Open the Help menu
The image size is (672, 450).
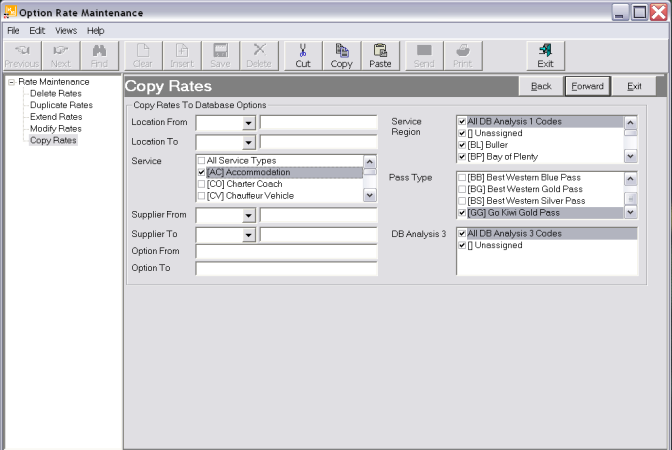click(x=96, y=31)
